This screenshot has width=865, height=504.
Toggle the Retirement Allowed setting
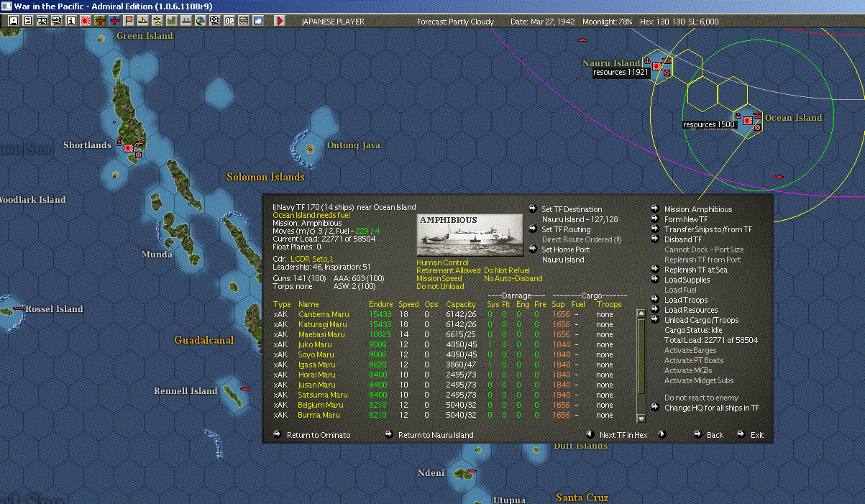click(x=448, y=270)
